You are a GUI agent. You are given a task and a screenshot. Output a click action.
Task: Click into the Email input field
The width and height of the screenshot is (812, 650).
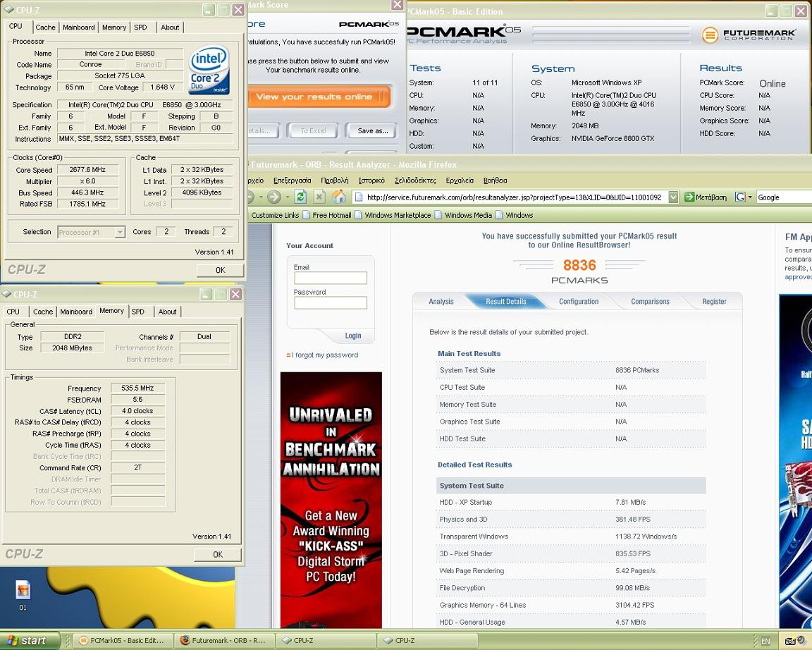click(331, 278)
